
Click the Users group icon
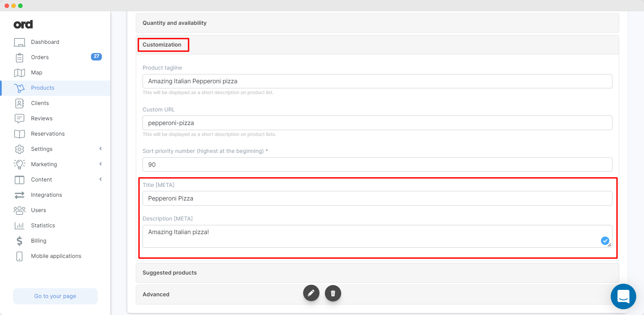19,210
